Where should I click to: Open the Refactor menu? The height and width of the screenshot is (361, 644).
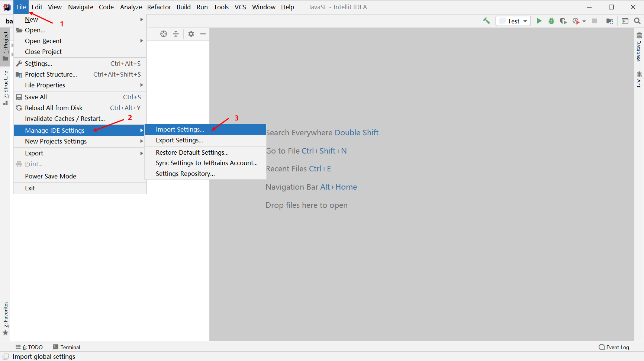pos(159,7)
